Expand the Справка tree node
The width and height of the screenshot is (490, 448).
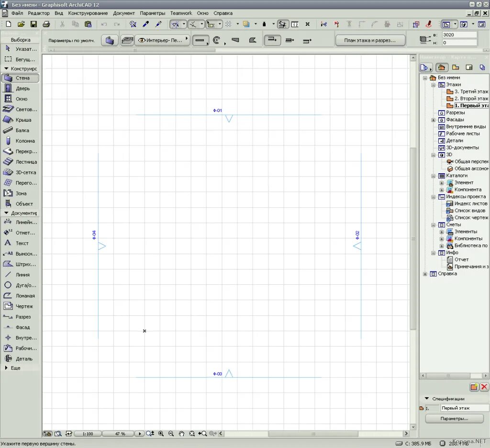(425, 274)
